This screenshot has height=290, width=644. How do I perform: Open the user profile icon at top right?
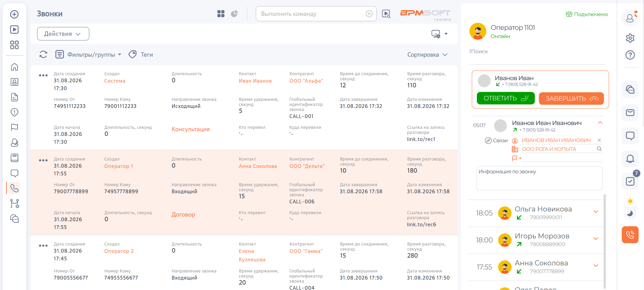(630, 18)
